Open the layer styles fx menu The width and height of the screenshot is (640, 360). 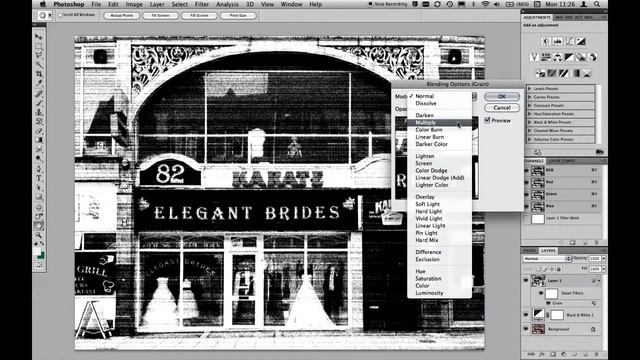[542, 354]
